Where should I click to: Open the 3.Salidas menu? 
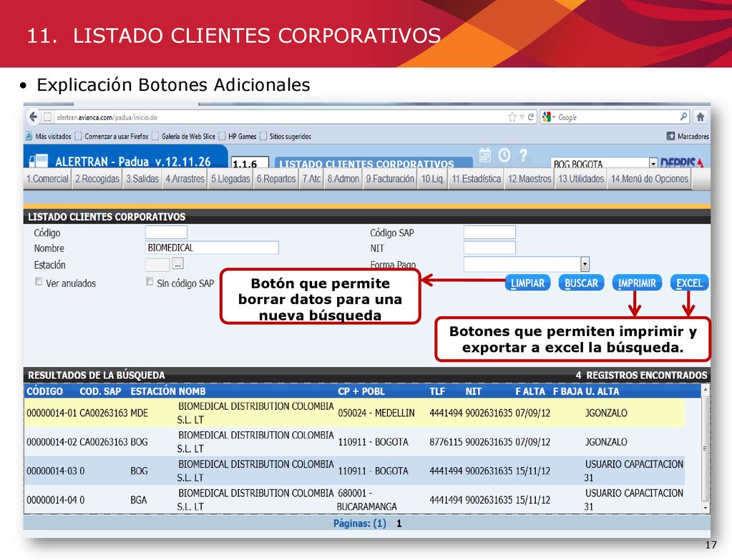[142, 179]
